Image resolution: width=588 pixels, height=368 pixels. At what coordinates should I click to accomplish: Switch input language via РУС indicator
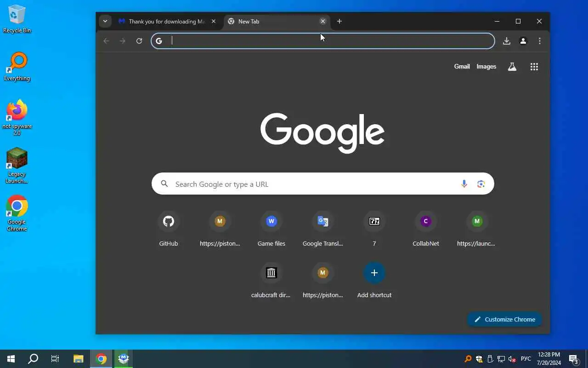[x=526, y=359]
